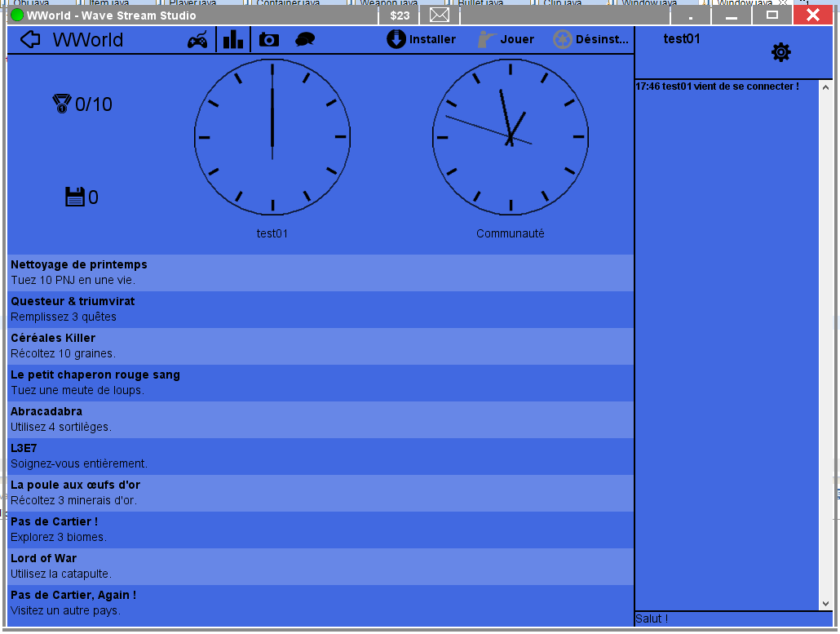Click the Désinst... uninstall button
Screen dimensions: 840x634
click(590, 39)
